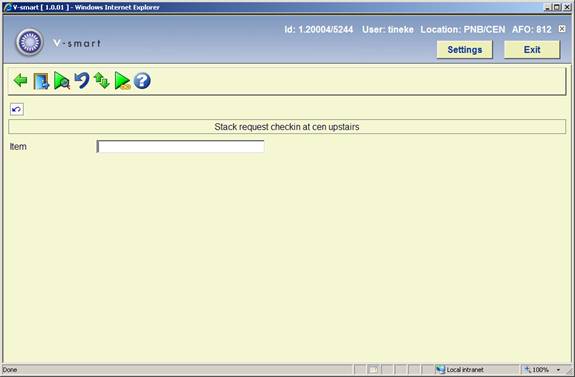This screenshot has height=377, width=575.
Task: Open the Settings button
Action: [464, 50]
